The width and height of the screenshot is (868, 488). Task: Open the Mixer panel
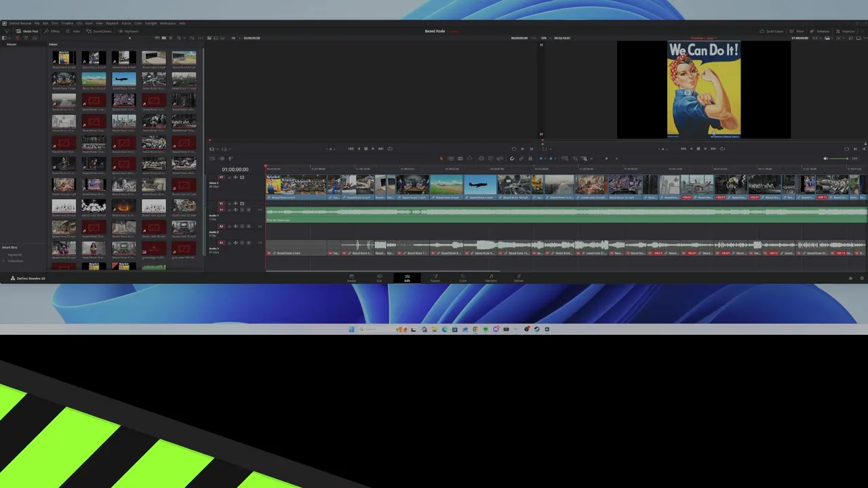point(797,31)
